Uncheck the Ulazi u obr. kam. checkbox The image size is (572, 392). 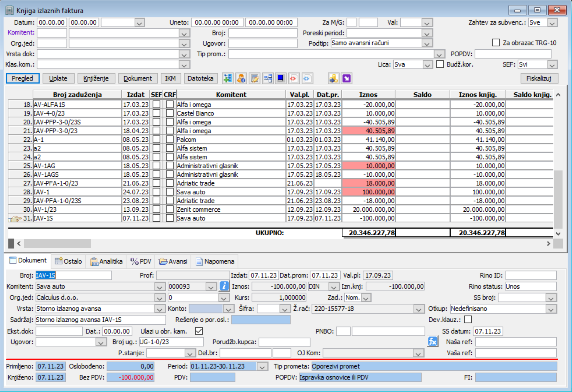[x=199, y=331]
